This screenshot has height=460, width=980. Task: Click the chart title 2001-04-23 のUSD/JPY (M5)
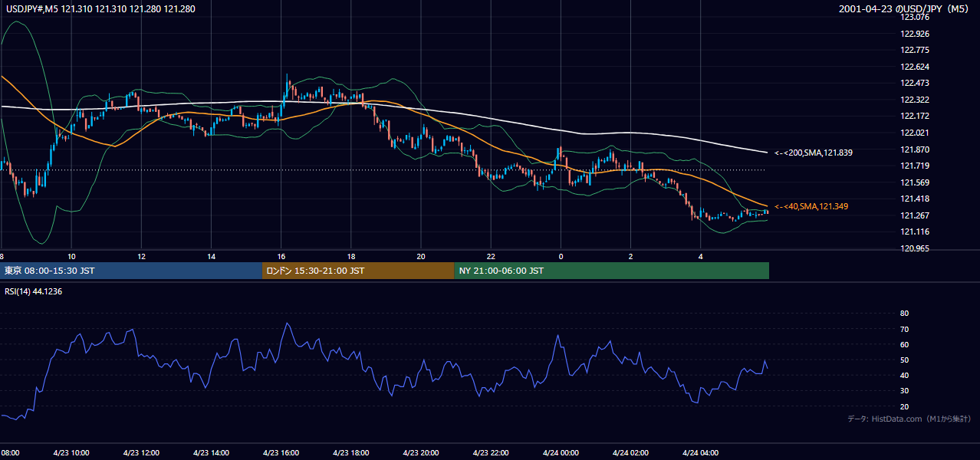point(905,9)
